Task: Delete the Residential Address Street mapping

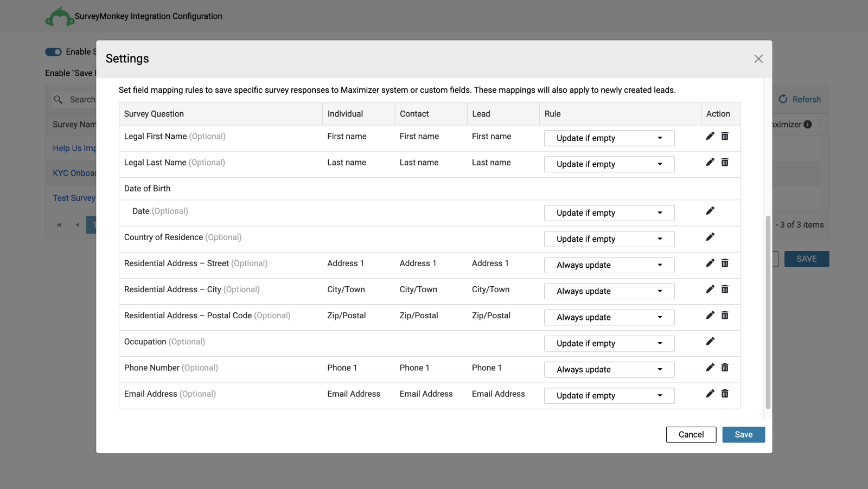Action: tap(725, 263)
